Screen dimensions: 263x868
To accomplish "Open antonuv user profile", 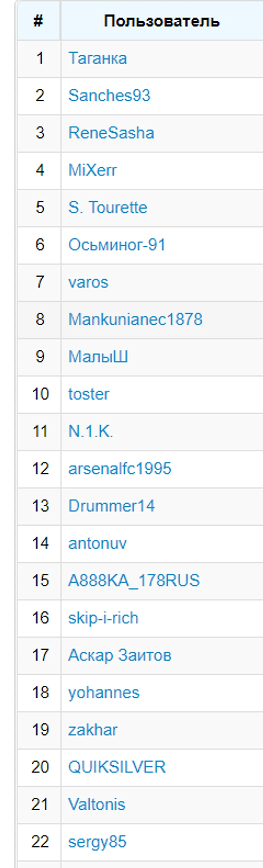I will click(x=97, y=543).
